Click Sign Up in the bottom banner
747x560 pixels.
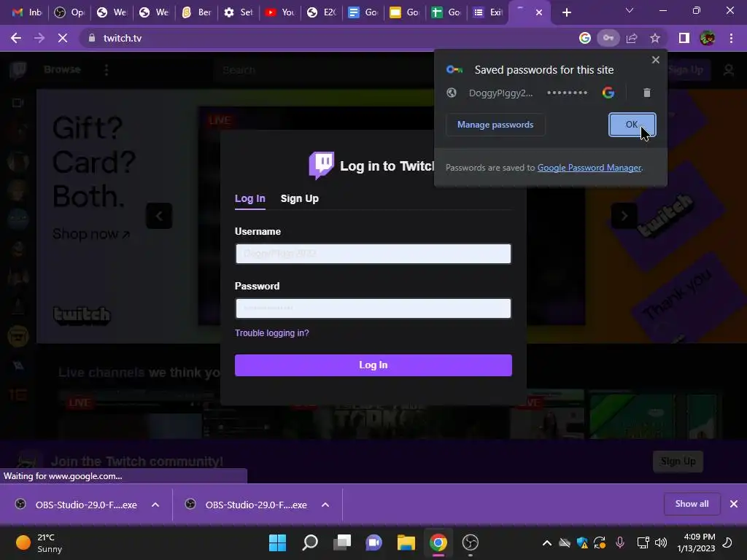click(x=678, y=462)
